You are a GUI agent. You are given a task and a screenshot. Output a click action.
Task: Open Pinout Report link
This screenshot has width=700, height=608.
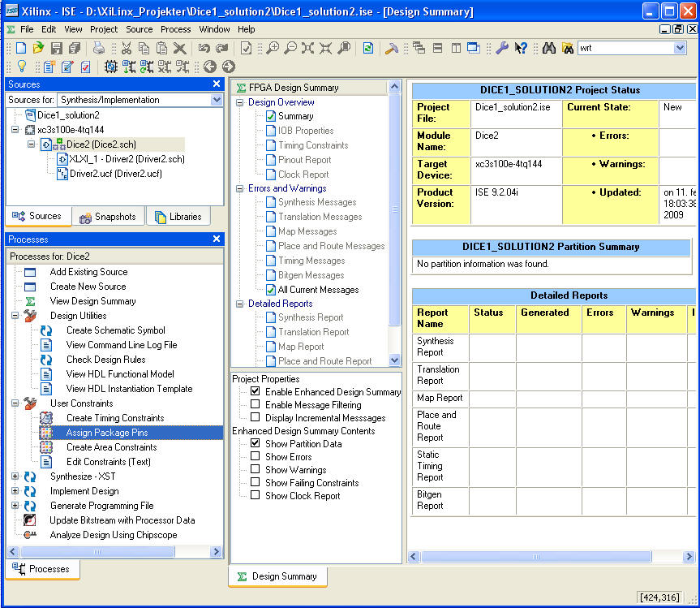pos(304,160)
